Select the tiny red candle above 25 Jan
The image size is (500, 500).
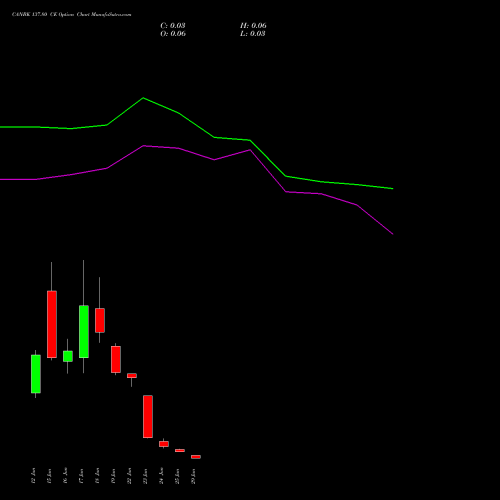point(180,450)
